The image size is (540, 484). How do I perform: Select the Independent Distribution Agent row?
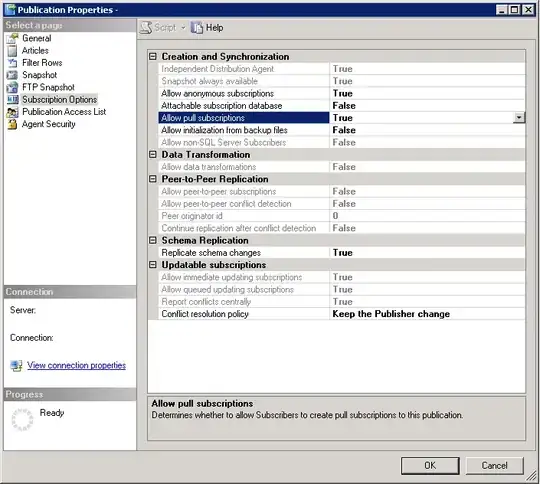[x=342, y=69]
